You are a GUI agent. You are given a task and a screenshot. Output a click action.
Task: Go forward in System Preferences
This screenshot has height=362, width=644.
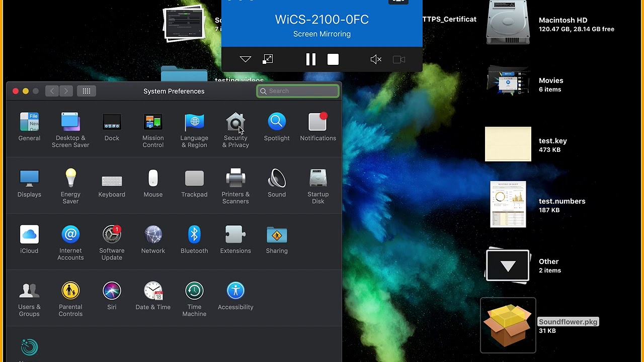(66, 91)
